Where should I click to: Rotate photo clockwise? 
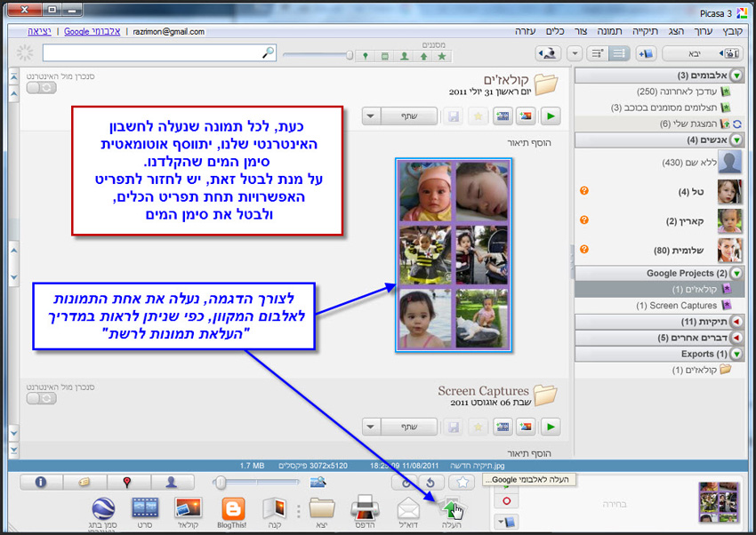click(405, 482)
